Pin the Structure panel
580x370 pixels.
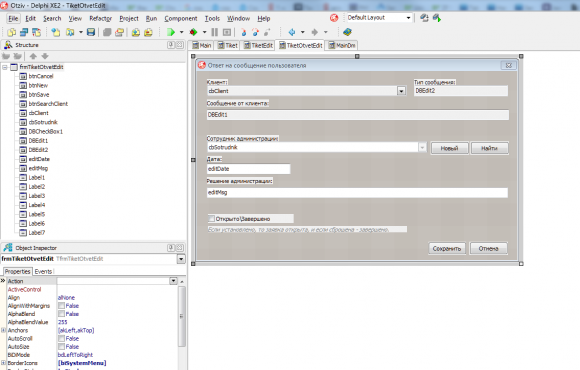click(x=171, y=45)
